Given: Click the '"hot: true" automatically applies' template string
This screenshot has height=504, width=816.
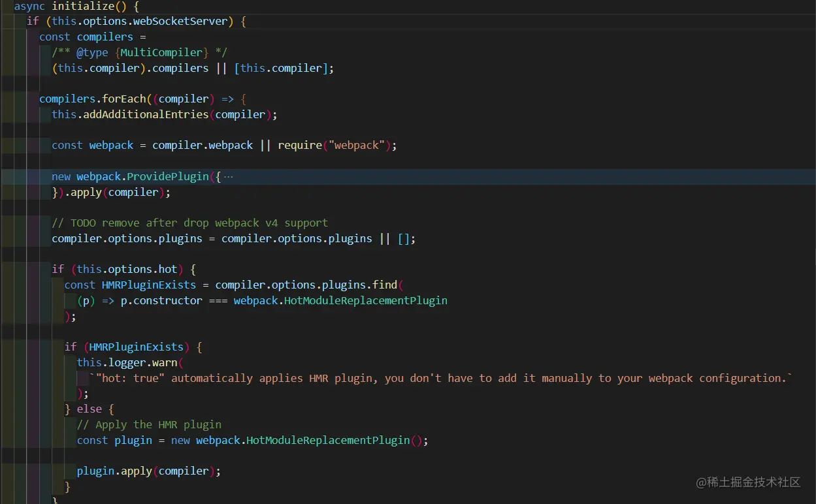Looking at the screenshot, I should coord(442,379).
